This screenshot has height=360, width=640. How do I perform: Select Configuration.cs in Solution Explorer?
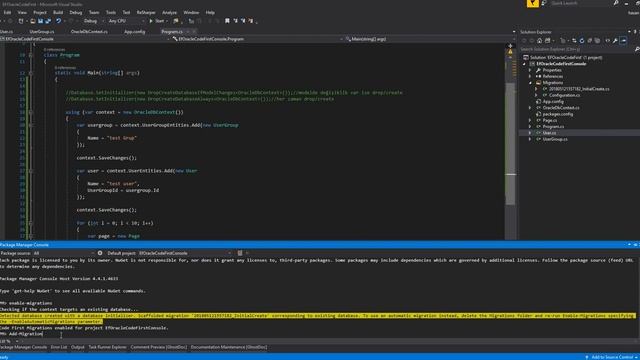click(x=564, y=95)
